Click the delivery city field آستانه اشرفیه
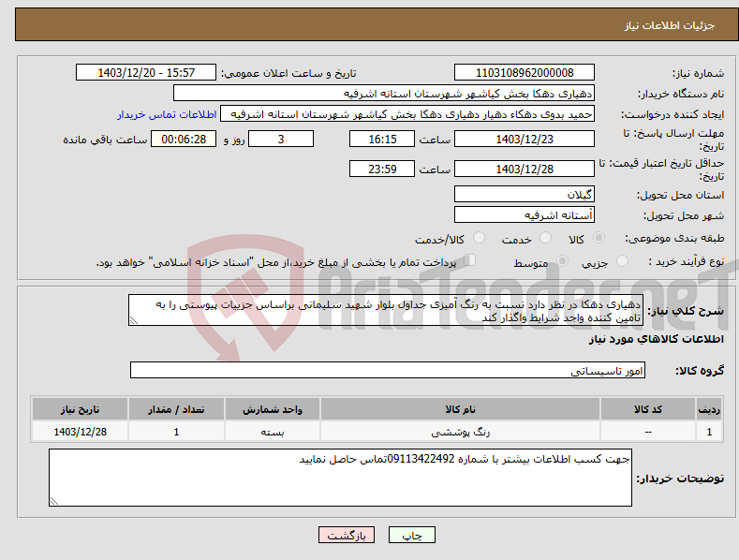 point(525,215)
